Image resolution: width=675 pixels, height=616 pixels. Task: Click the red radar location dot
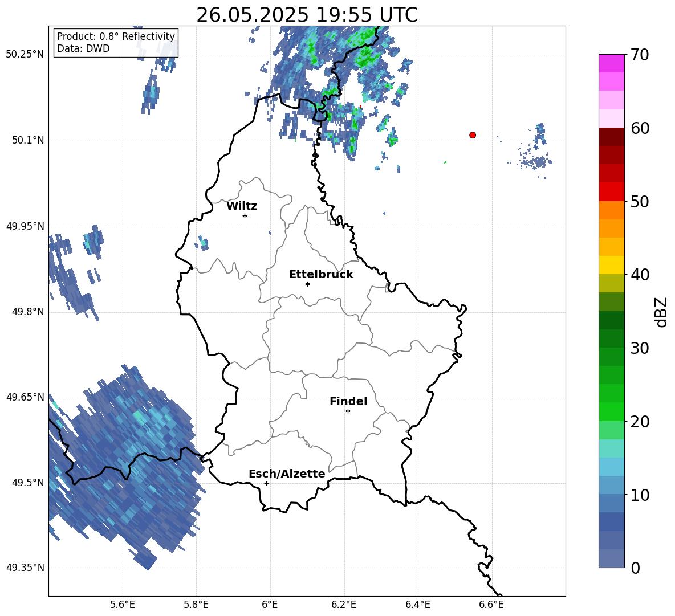(x=473, y=135)
